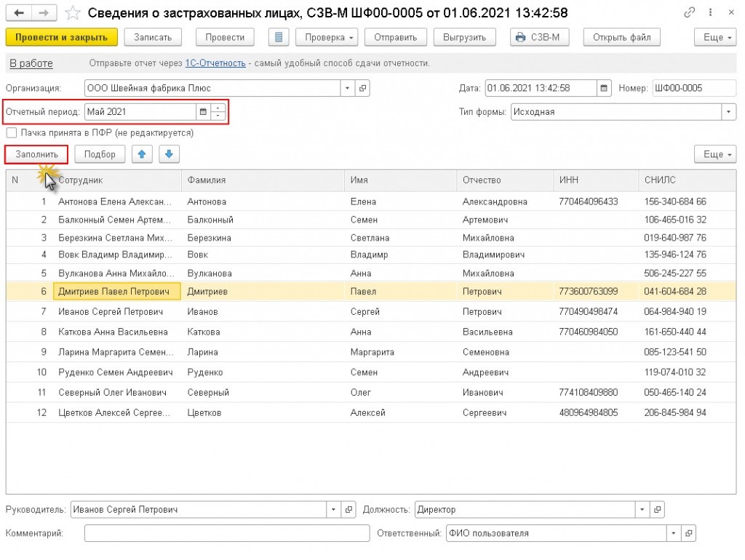Open the top Еще menu
Viewport: 745px width, 560px height.
(714, 38)
